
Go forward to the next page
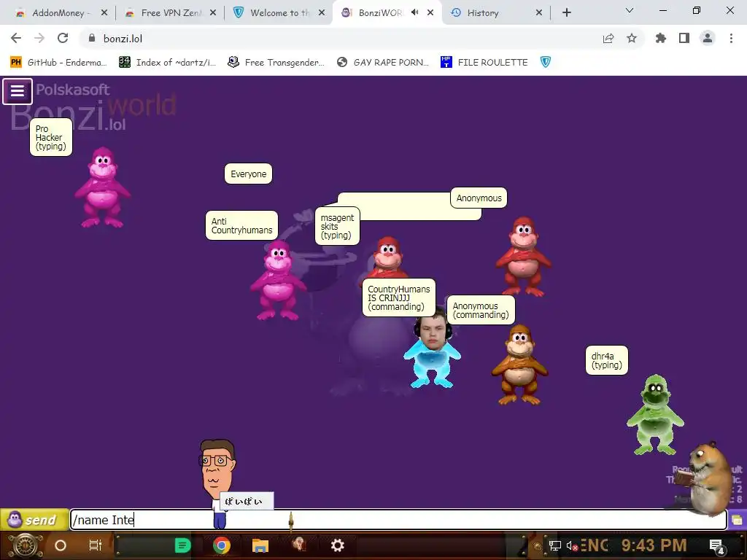pyautogui.click(x=39, y=38)
